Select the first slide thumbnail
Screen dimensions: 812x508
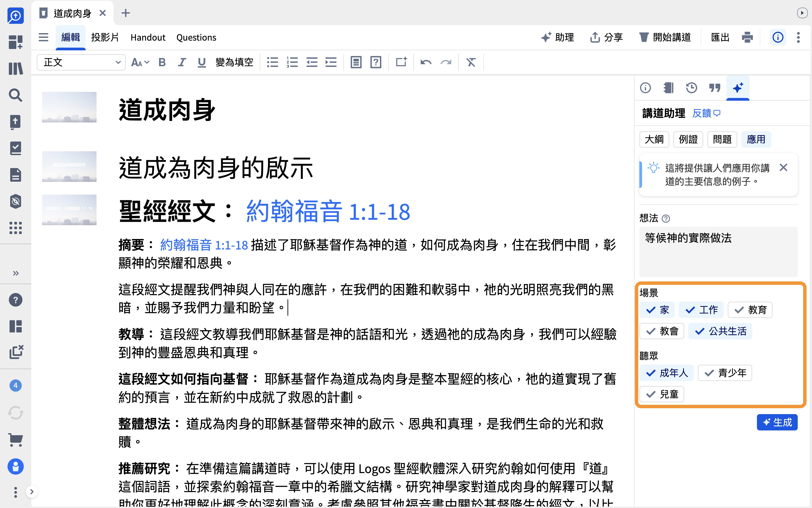pyautogui.click(x=69, y=107)
